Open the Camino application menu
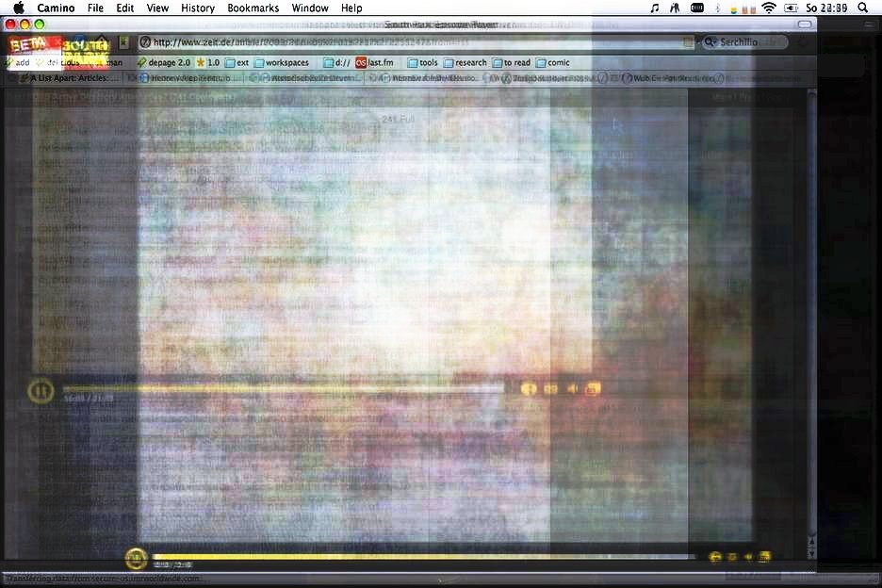The image size is (882, 588). (x=56, y=8)
